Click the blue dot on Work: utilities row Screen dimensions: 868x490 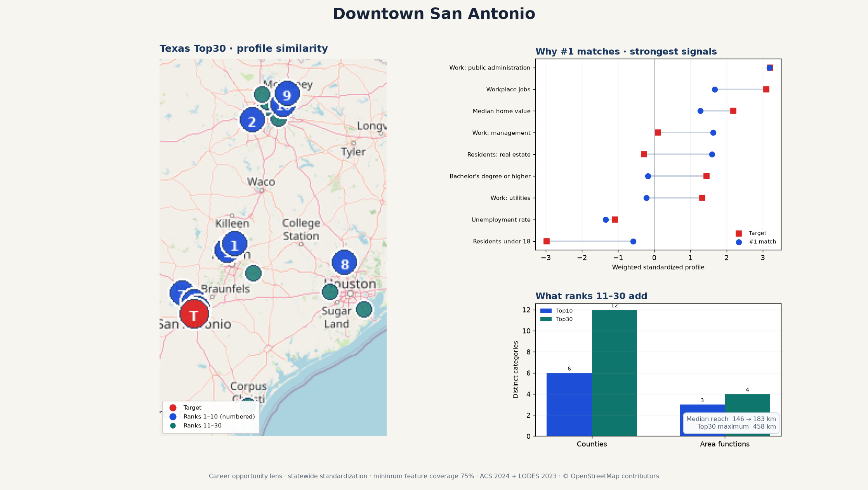pyautogui.click(x=646, y=198)
